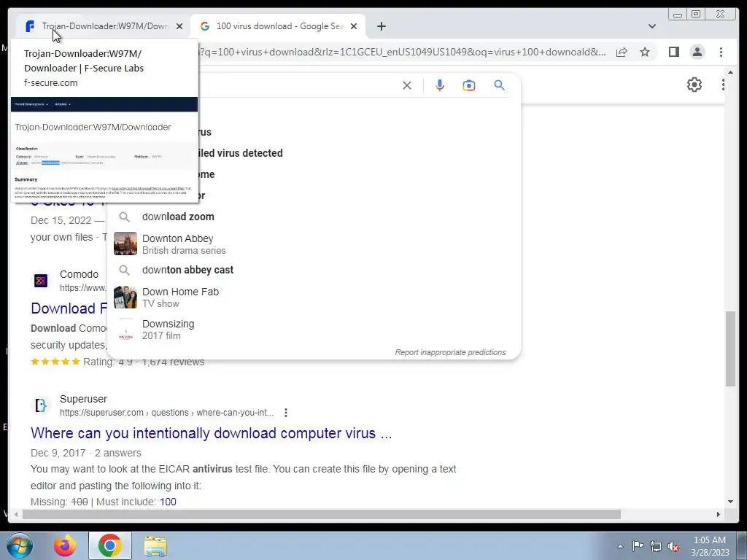Screen dimensions: 747x560
Task: Click the 'Must include: 100' link
Action: point(168,502)
